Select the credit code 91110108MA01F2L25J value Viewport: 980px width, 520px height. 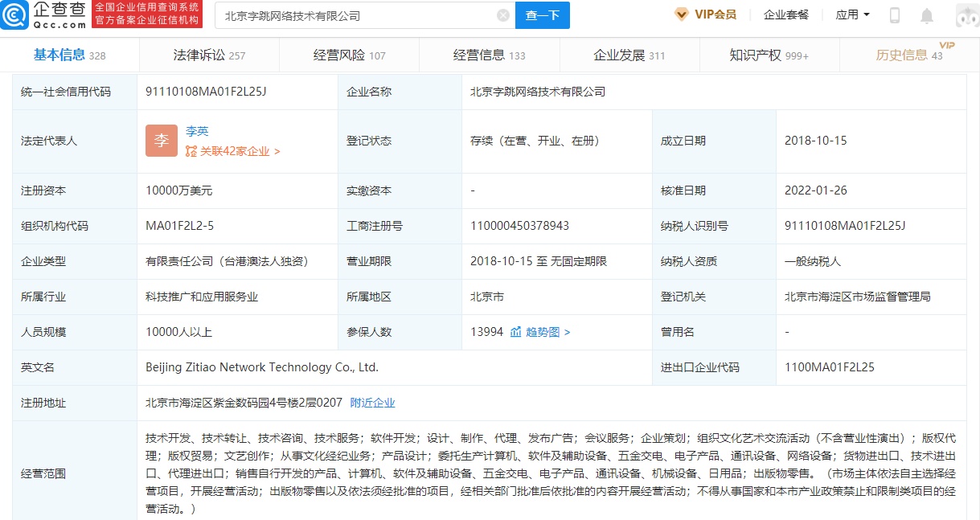206,92
